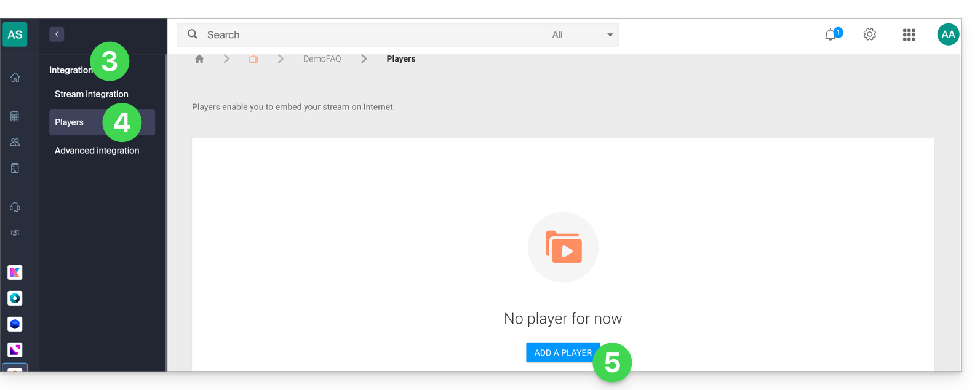
Task: Click the AA user avatar
Action: [947, 34]
